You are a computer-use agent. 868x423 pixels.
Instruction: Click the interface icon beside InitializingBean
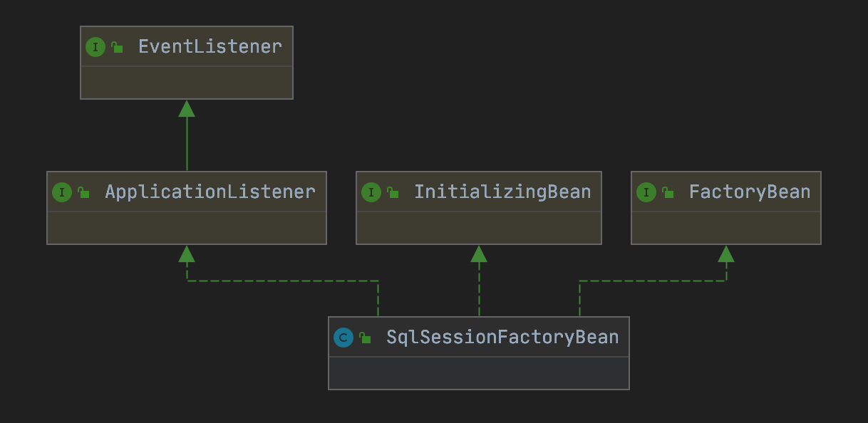tap(371, 192)
